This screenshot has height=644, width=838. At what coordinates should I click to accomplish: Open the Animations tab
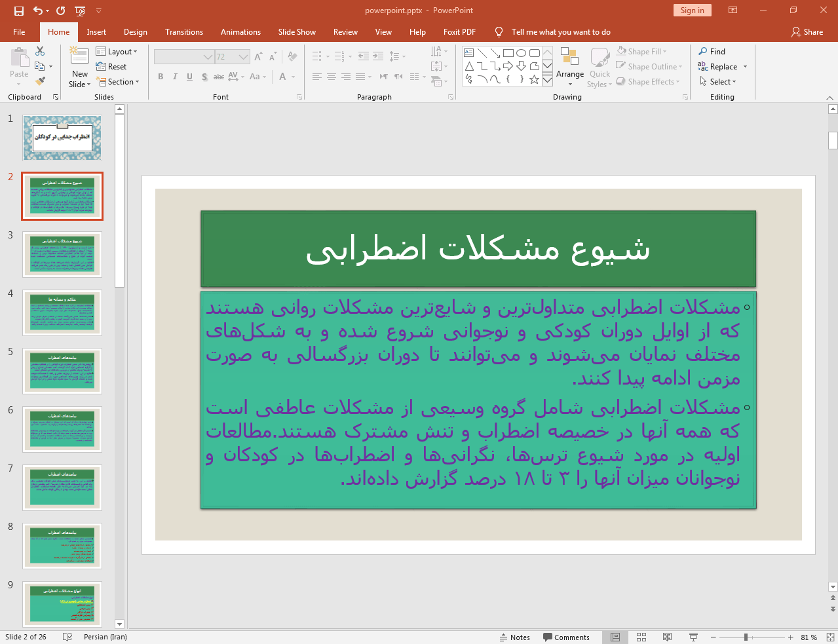pyautogui.click(x=240, y=32)
